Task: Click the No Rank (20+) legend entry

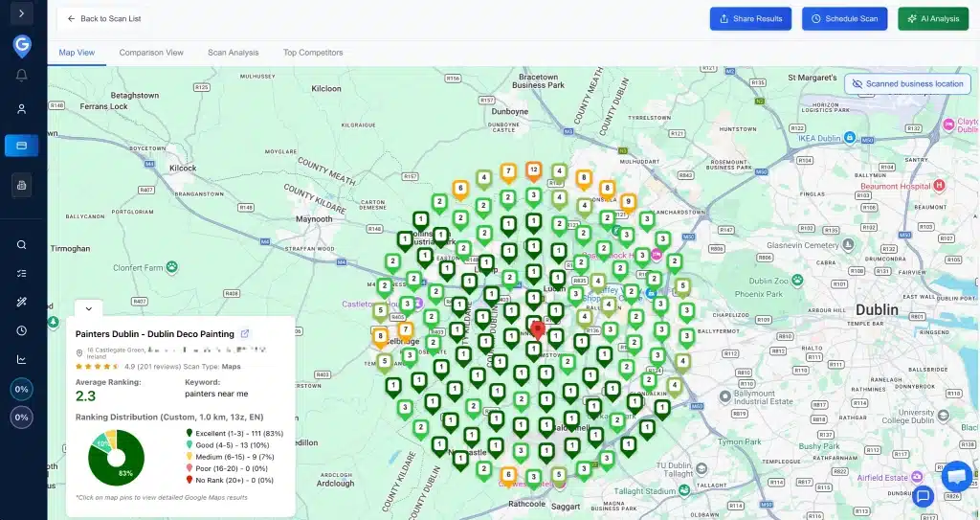Action: point(230,481)
